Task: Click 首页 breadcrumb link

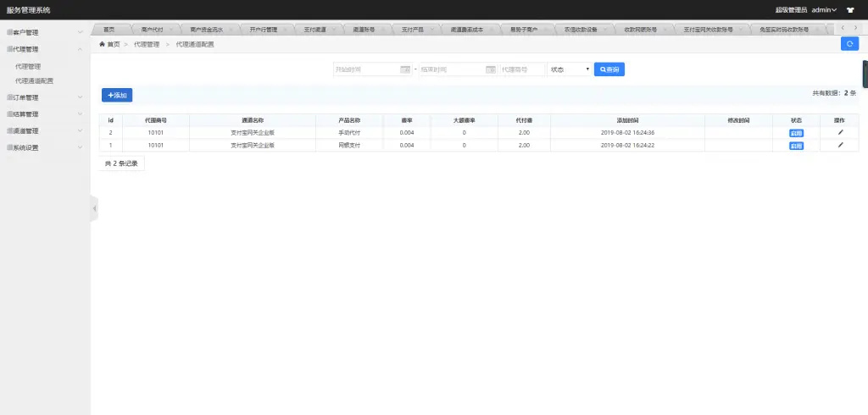Action: (x=114, y=44)
